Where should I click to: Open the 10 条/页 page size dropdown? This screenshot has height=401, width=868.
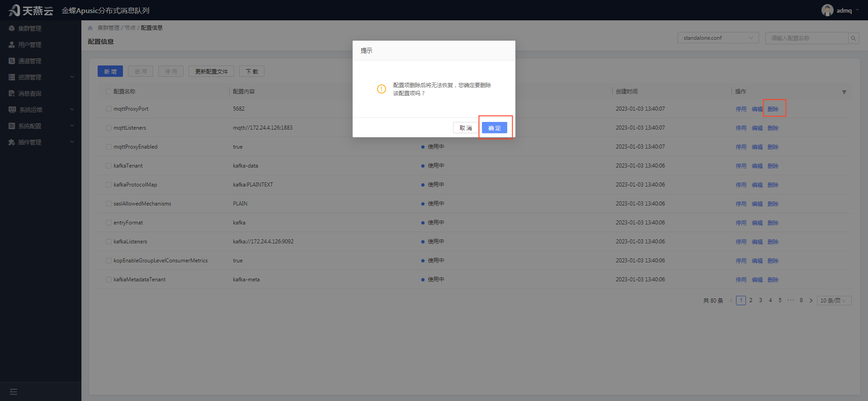[834, 301]
